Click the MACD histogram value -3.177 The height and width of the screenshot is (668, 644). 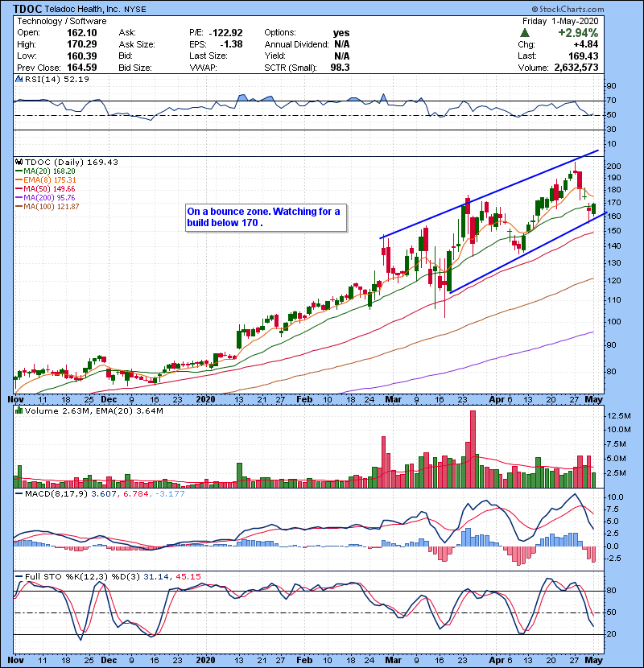(x=170, y=494)
